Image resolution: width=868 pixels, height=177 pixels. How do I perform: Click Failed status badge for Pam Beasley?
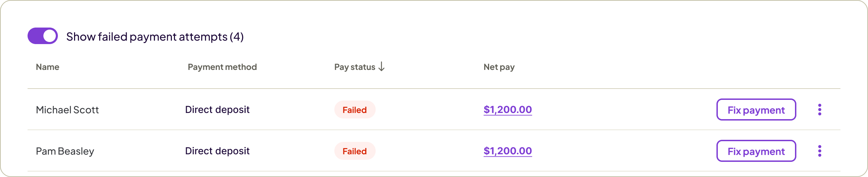(x=354, y=151)
